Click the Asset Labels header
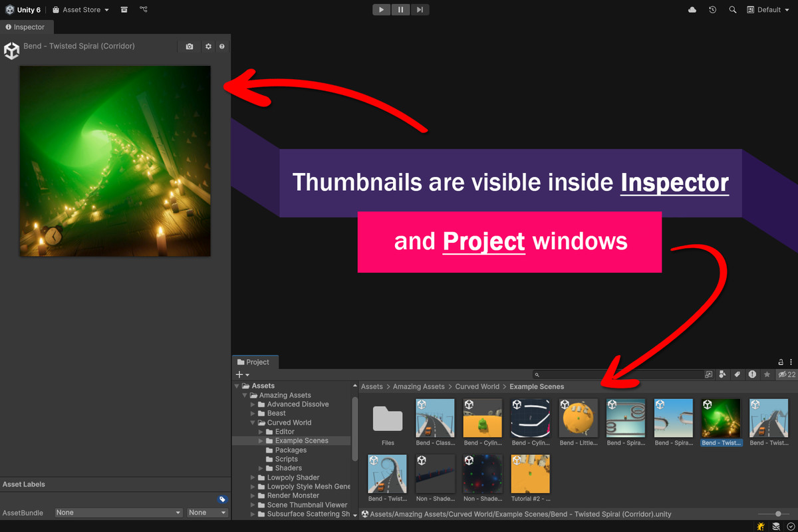The image size is (798, 532). (24, 484)
